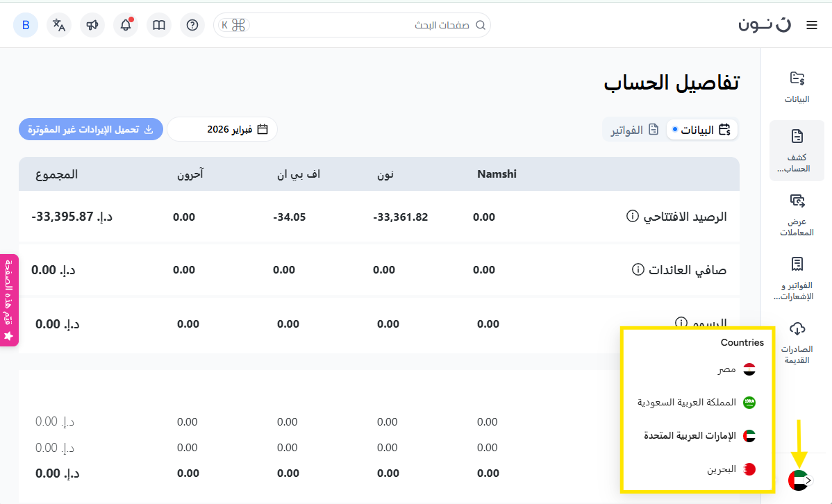Open عرض المعاملات in the sidebar
This screenshot has width=832, height=504.
tap(797, 215)
